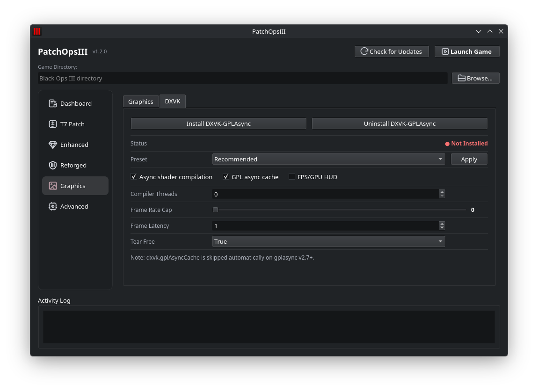Click the Enhanced diamond icon

click(52, 145)
